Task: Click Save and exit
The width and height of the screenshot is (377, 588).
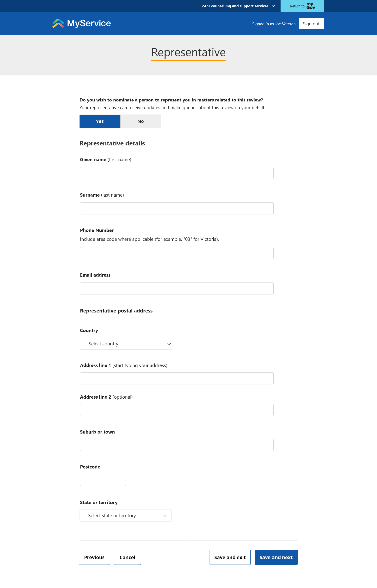Action: point(230,557)
